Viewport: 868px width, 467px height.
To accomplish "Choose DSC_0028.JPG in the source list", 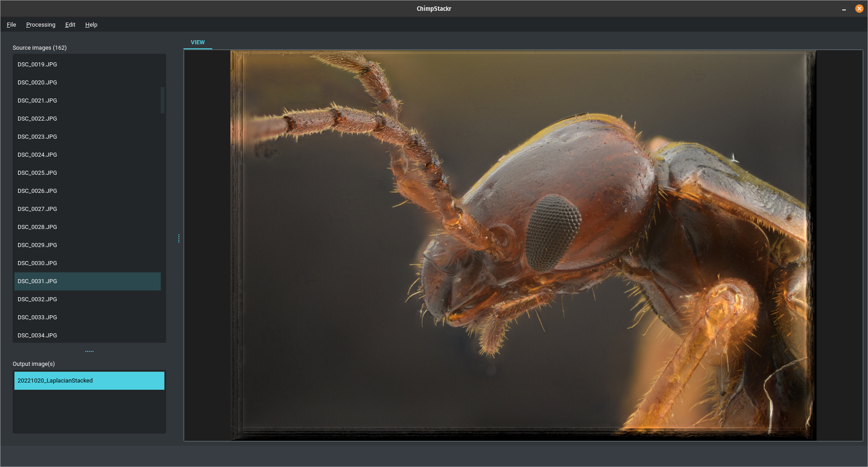I will click(37, 227).
